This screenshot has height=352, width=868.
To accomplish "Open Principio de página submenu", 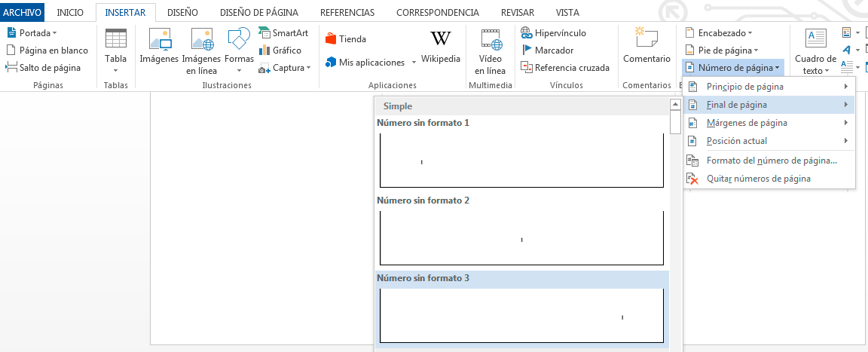I will tap(769, 87).
